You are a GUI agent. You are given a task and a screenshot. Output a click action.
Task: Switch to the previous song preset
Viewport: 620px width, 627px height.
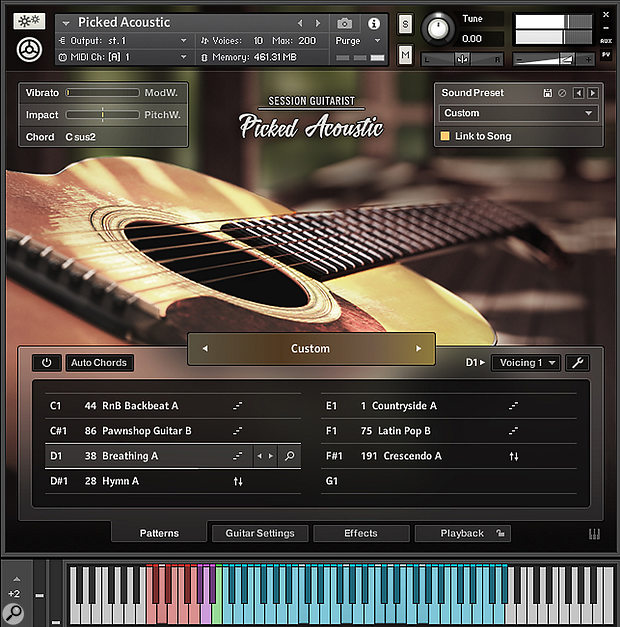[x=205, y=349]
